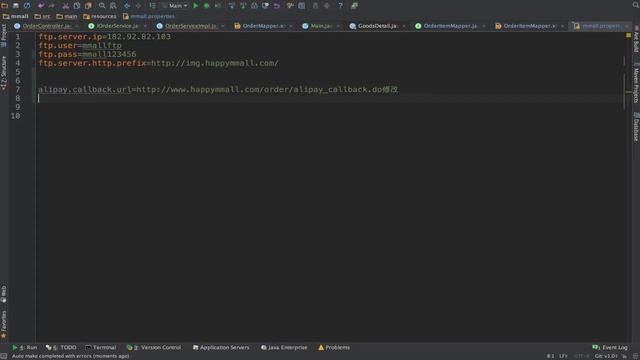Switch to the OrderItemMapper.java tab
640x360 pixels.
(x=450, y=26)
